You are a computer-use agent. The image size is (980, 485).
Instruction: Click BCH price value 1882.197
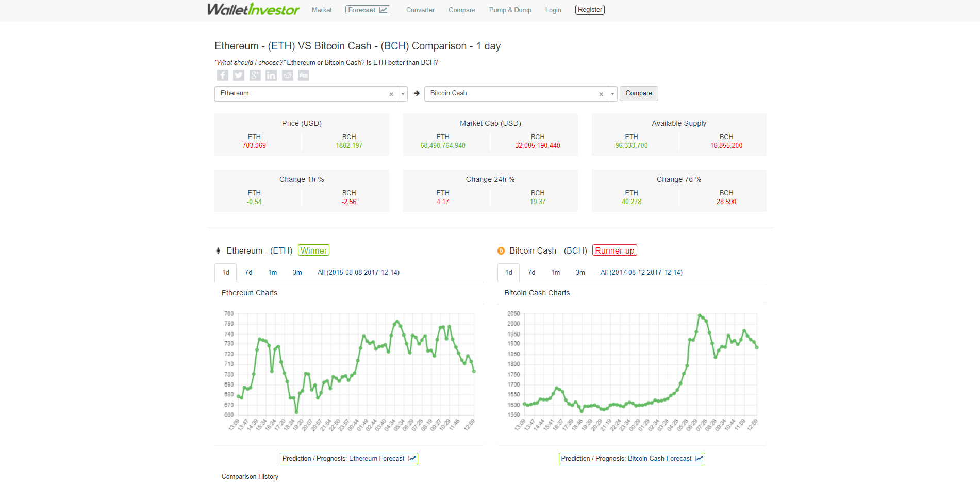[349, 146]
